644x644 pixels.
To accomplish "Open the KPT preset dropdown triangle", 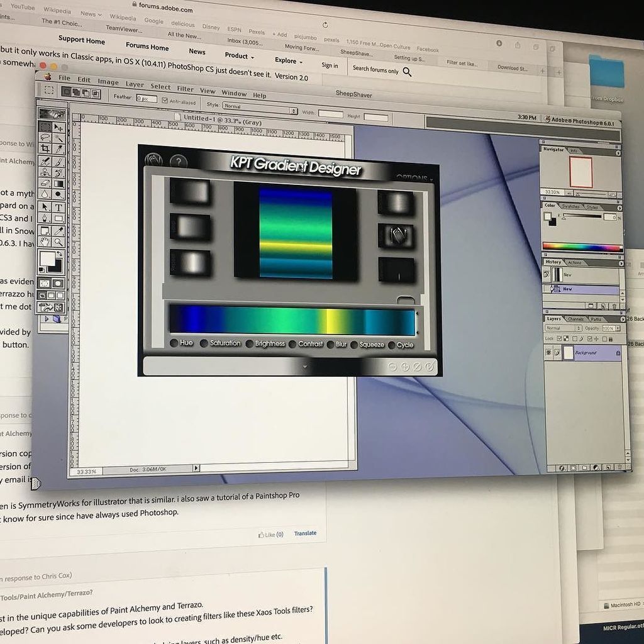I will 305,367.
